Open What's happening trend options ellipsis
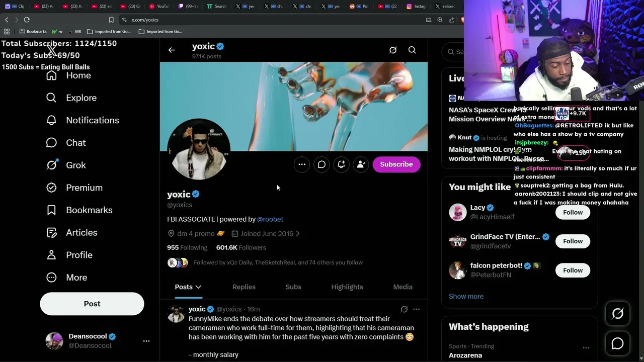This screenshot has height=362, width=644. [586, 347]
